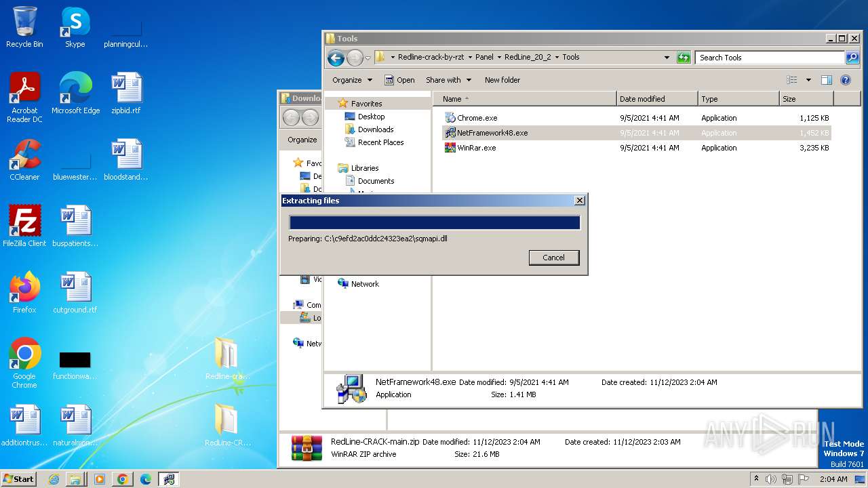Open cutground.rtf desktop document

click(75, 293)
